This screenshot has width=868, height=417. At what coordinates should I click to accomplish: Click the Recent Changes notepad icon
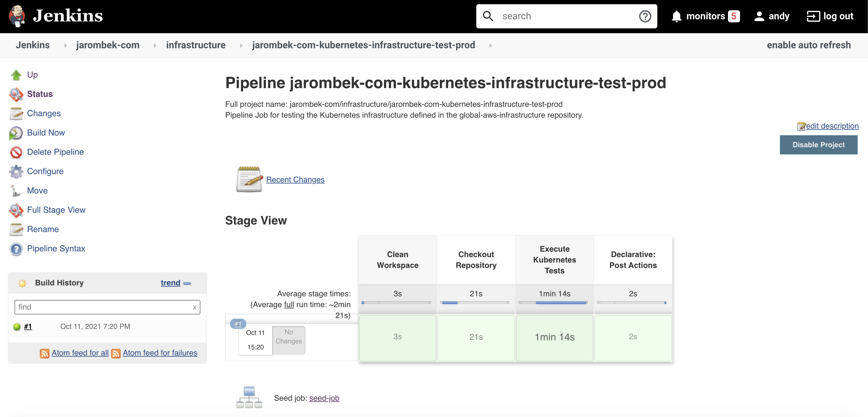tap(249, 179)
